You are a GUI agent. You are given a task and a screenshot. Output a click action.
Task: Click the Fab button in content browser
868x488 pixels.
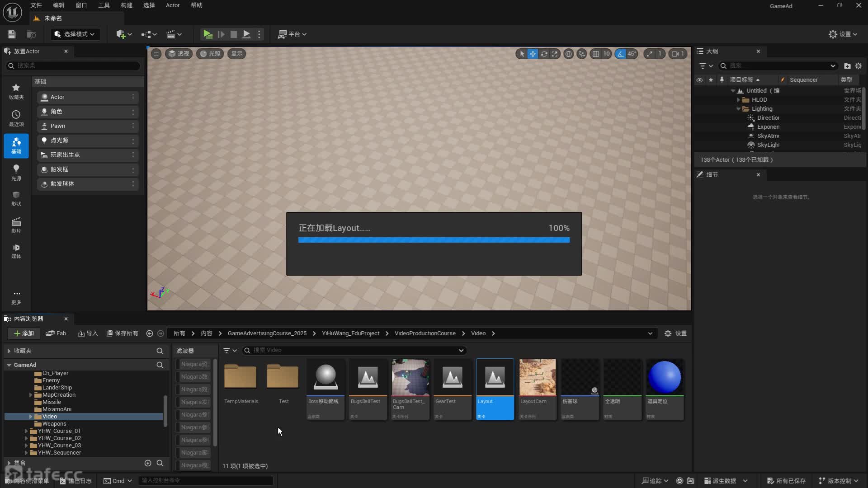[x=56, y=333]
